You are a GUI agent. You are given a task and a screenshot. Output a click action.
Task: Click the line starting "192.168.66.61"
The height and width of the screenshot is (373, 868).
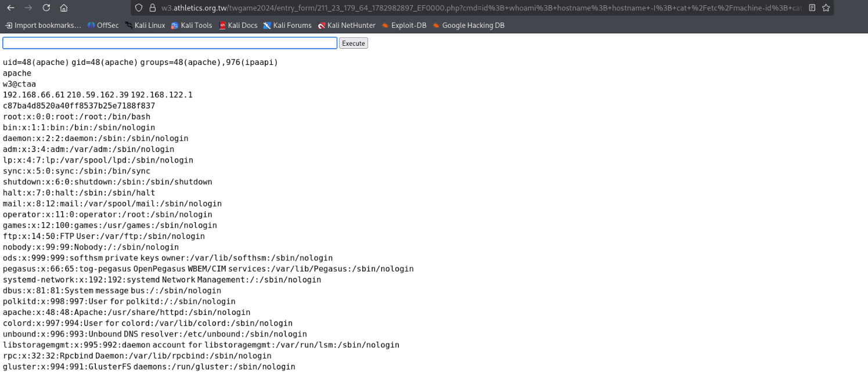[x=98, y=95]
